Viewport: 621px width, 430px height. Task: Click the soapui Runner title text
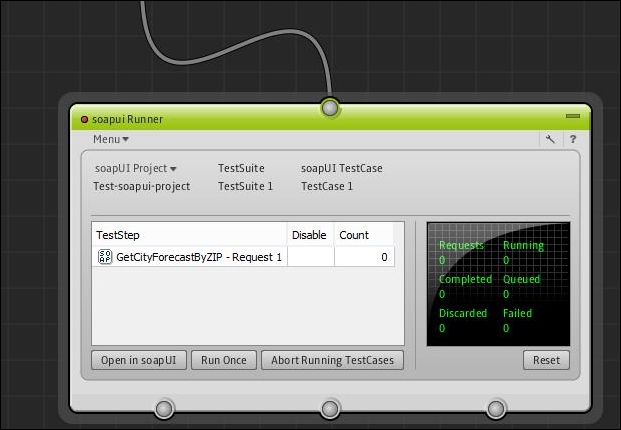(x=127, y=119)
